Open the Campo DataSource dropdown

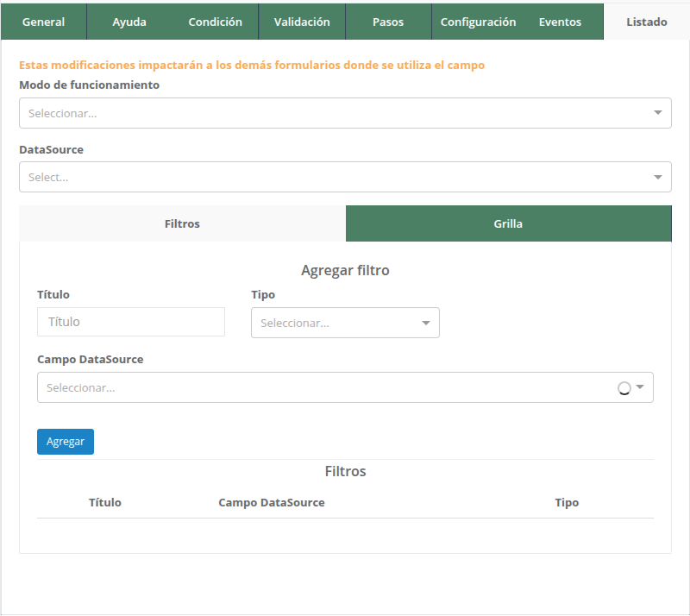[x=328, y=387]
